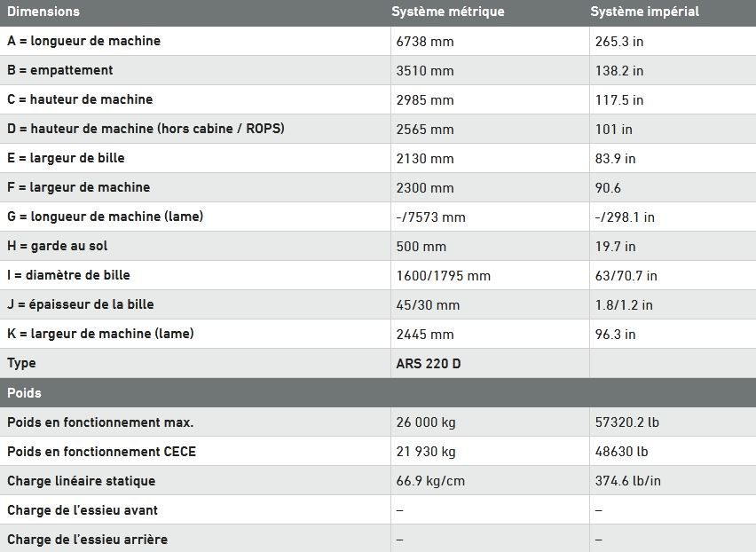Select the '6738 mm' value cell
Screen dimensions: 756x552
pyautogui.click(x=425, y=41)
